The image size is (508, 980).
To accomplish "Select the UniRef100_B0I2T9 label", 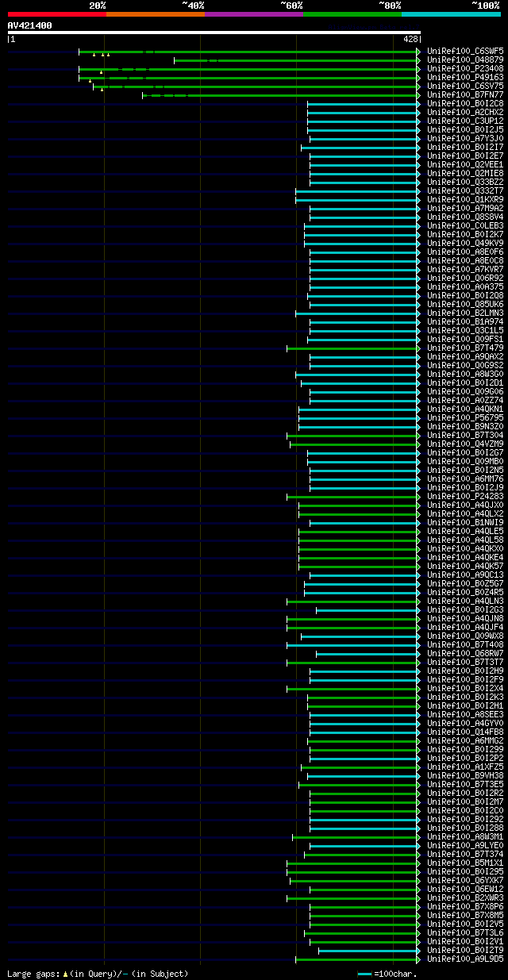I will pyautogui.click(x=465, y=950).
